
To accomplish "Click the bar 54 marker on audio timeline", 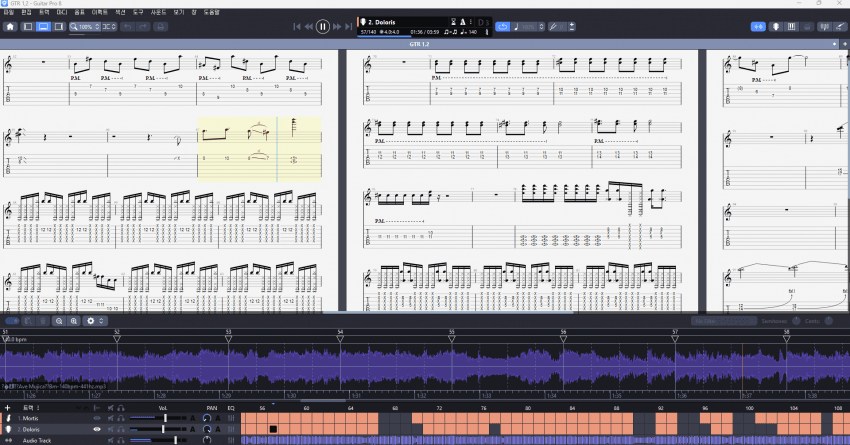I will (x=340, y=336).
